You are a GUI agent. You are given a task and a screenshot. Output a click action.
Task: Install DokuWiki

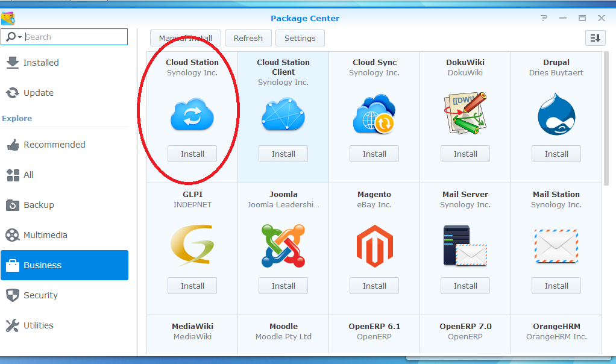click(465, 154)
